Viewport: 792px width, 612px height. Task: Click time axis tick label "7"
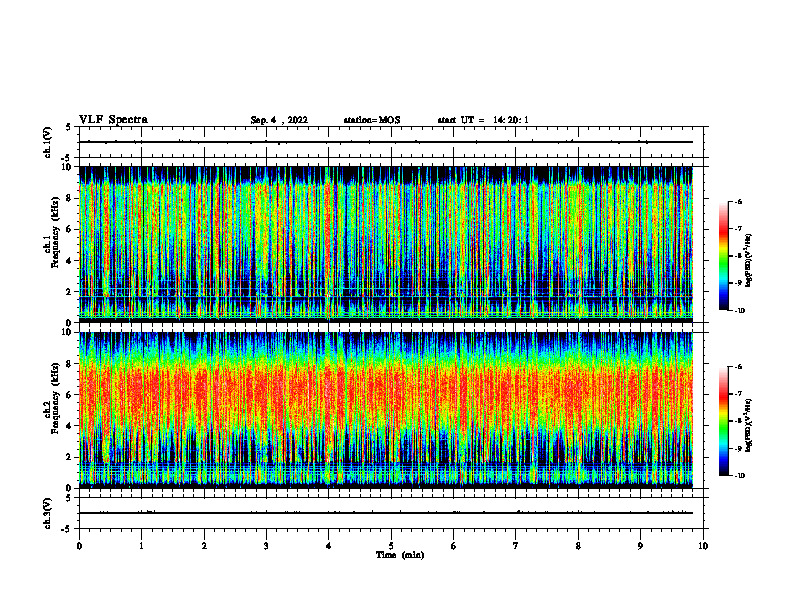point(516,546)
